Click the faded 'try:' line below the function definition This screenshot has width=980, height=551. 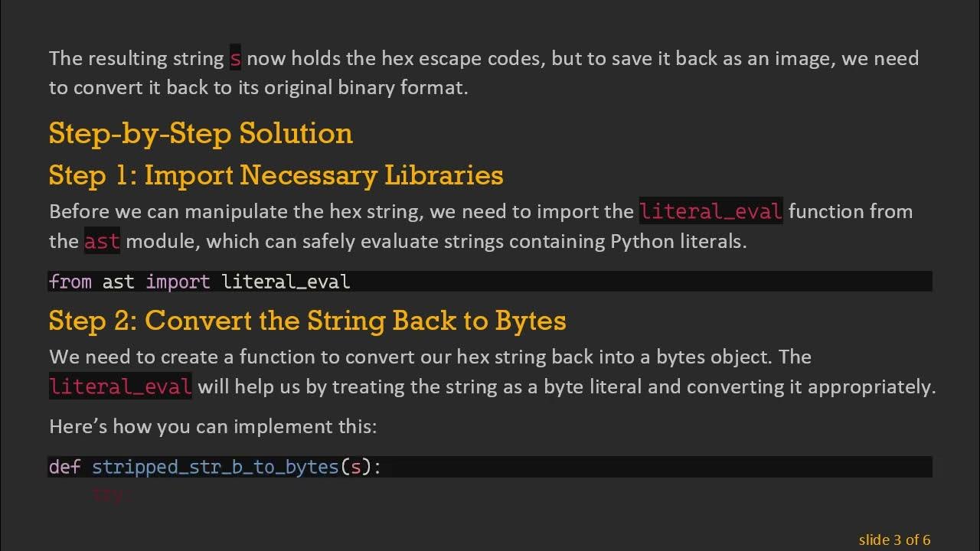pyautogui.click(x=107, y=494)
